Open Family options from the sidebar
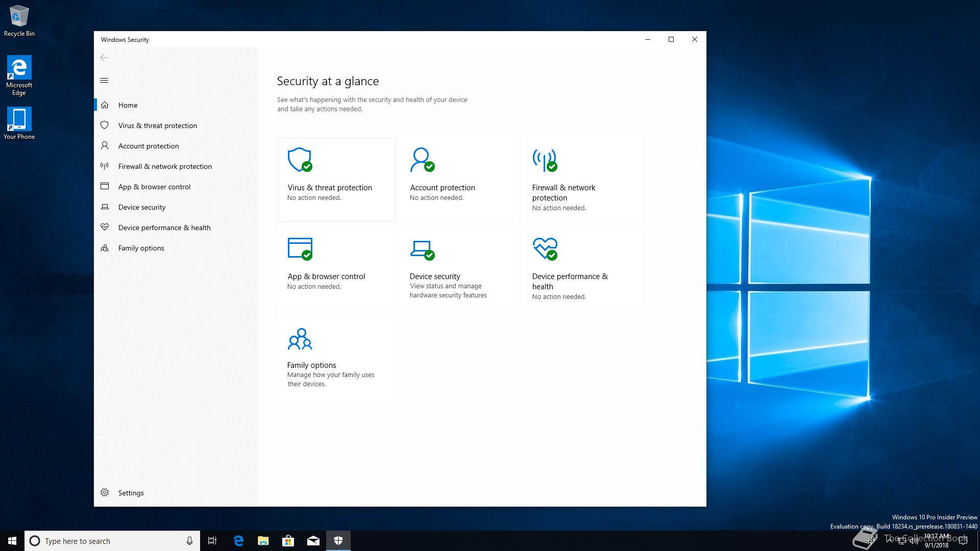980x551 pixels. 141,248
